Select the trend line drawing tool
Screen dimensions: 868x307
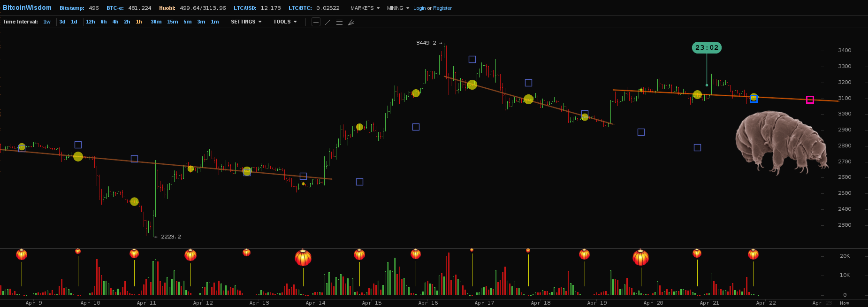(327, 22)
